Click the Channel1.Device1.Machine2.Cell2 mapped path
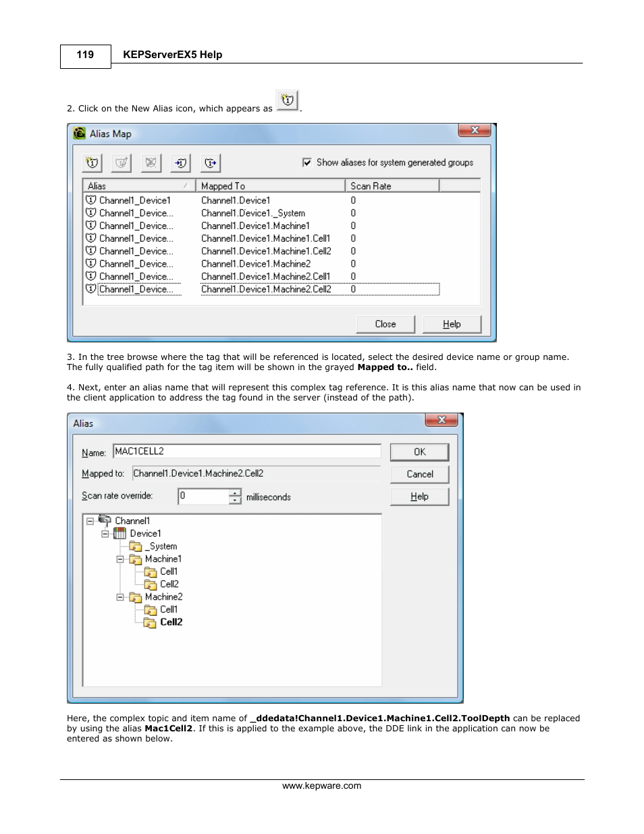644x834 pixels. point(266,289)
